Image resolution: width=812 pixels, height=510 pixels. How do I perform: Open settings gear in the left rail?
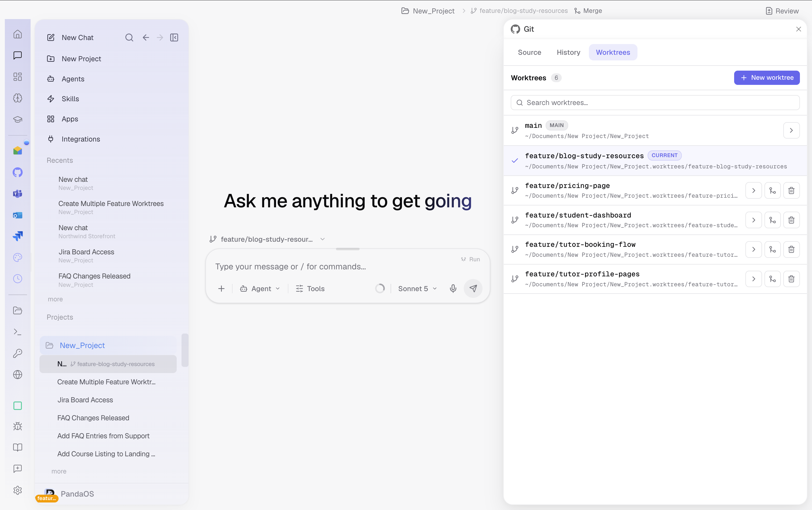[17, 490]
